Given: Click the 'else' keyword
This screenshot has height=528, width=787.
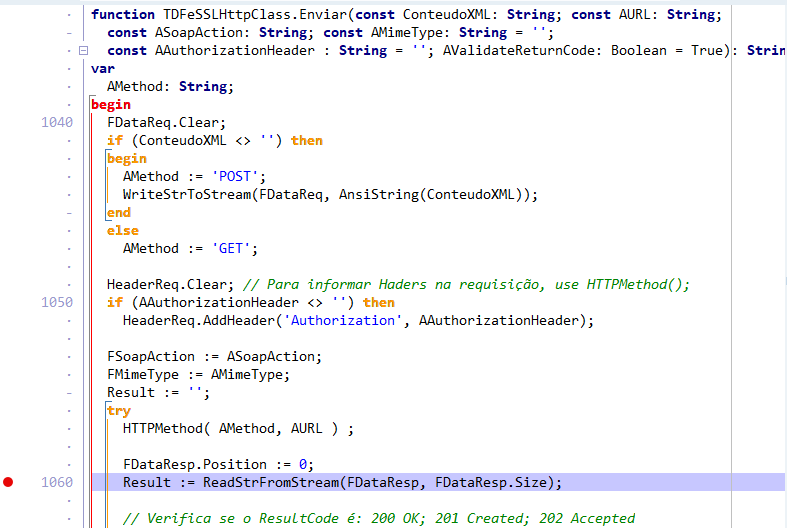Looking at the screenshot, I should tap(123, 231).
